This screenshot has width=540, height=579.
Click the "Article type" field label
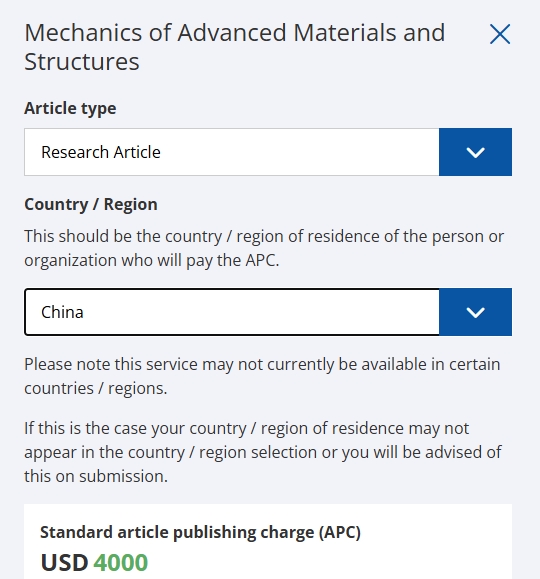70,109
